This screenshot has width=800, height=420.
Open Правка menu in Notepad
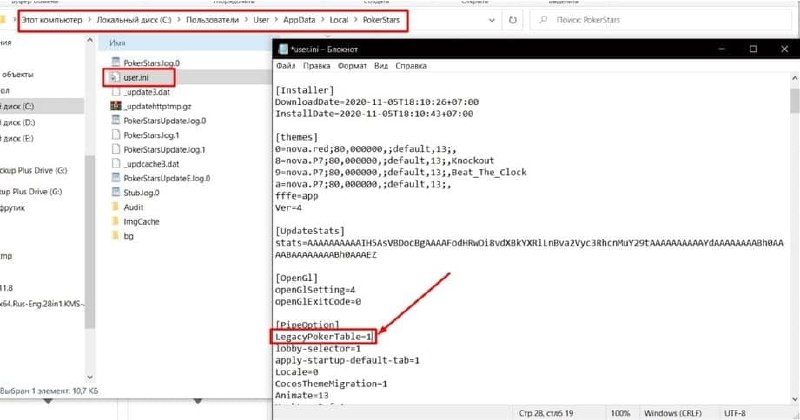coord(316,66)
